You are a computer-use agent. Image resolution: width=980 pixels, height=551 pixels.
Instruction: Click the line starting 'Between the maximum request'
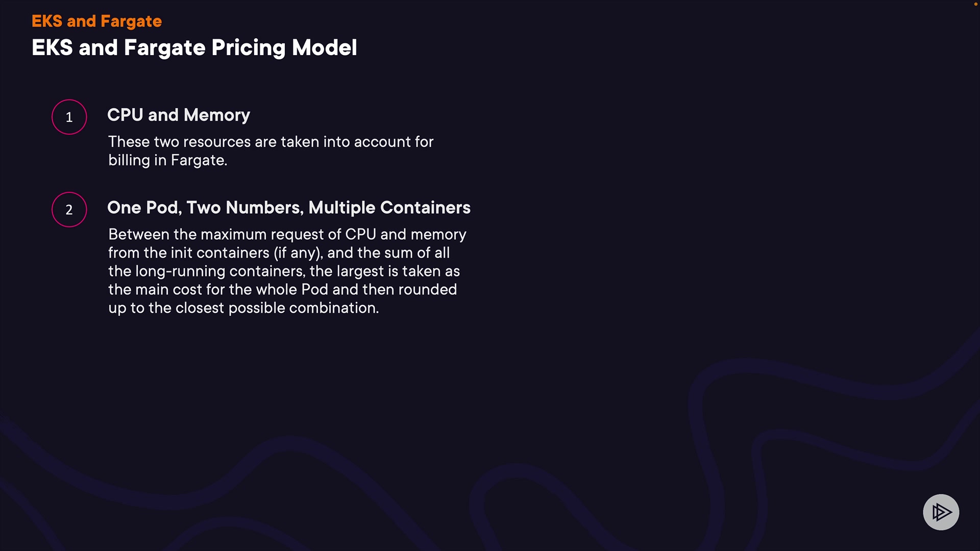[x=287, y=234]
